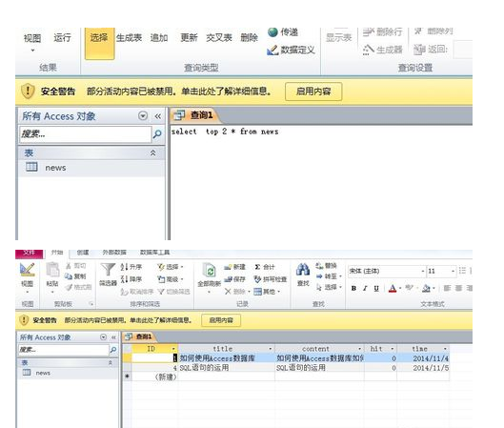The height and width of the screenshot is (428, 504).
Task: Click 新建 new record button
Action: click(x=234, y=267)
